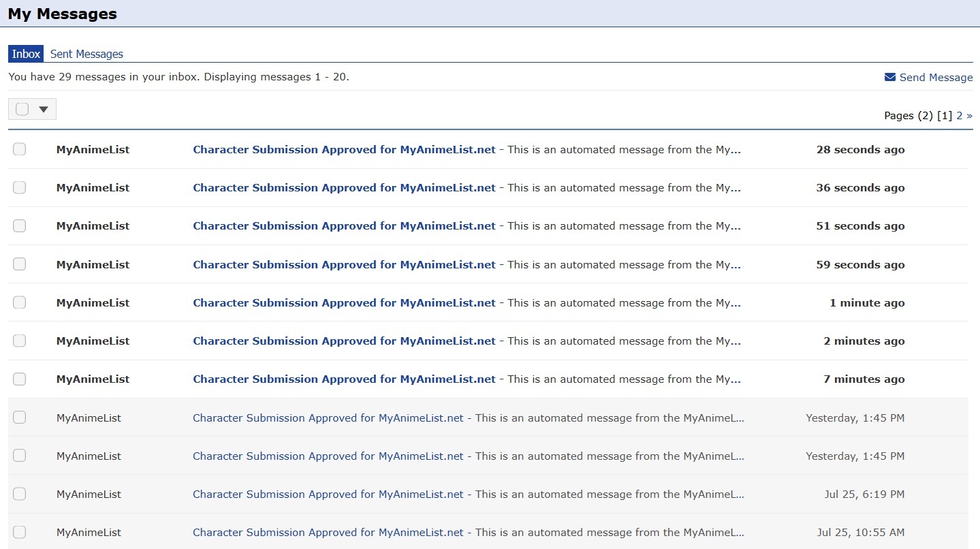
Task: Select the Jul 25, 6:19 PM message checkbox
Action: (x=20, y=494)
